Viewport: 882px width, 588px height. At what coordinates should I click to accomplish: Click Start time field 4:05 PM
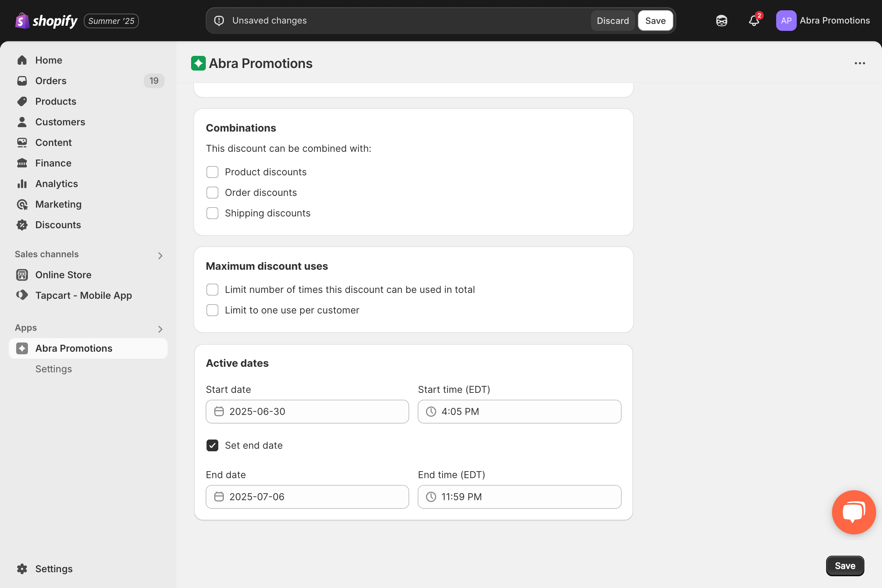[x=519, y=411]
